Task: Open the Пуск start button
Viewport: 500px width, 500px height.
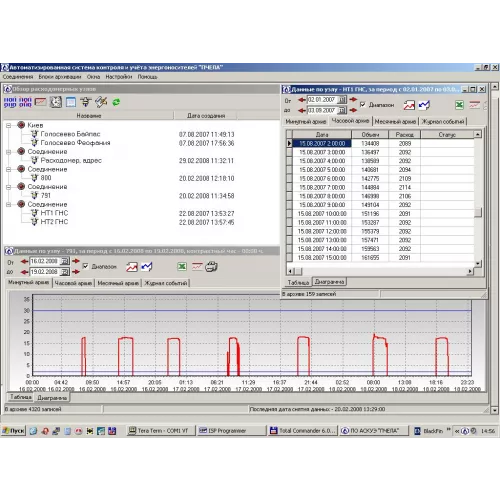Action: 14,431
